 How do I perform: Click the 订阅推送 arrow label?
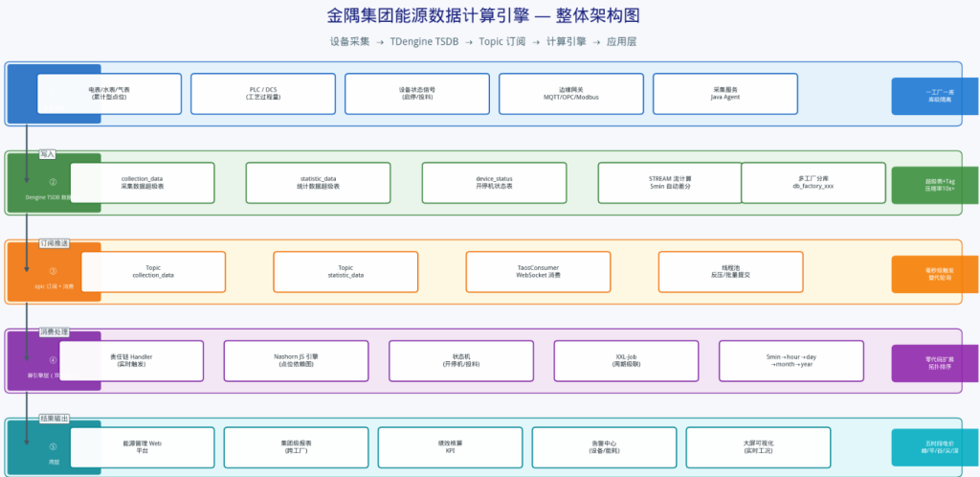pyautogui.click(x=55, y=242)
